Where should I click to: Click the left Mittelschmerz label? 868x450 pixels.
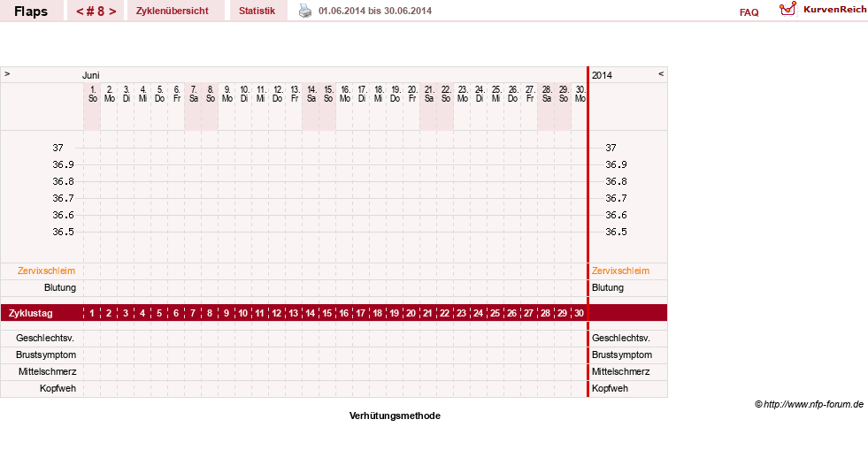tap(47, 371)
